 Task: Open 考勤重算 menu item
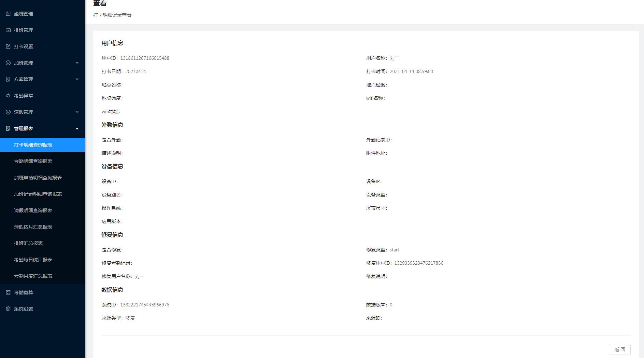pos(42,292)
